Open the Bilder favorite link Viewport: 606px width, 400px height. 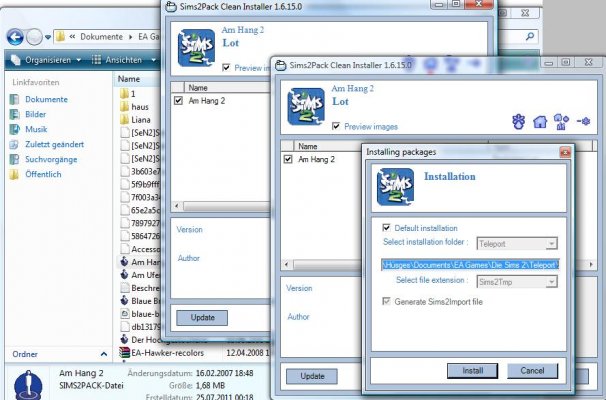36,114
